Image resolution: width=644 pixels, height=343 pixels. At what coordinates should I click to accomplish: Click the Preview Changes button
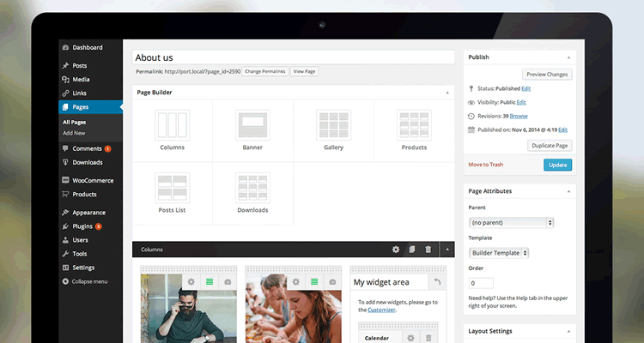546,75
